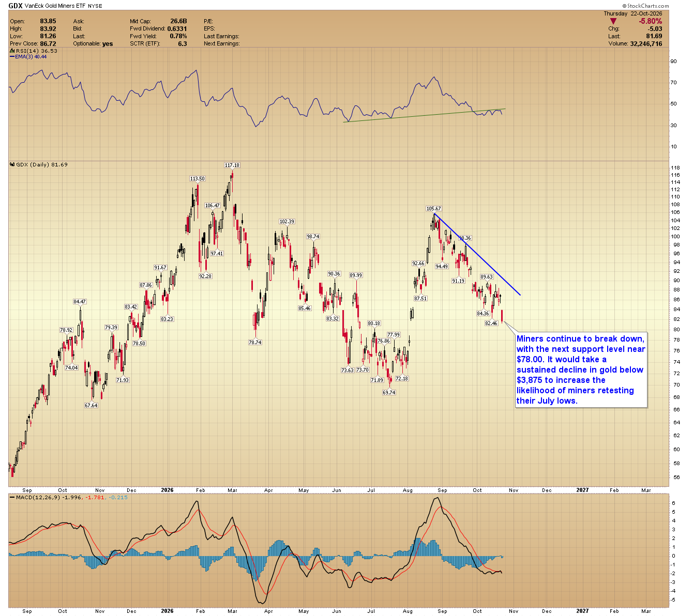Click the Low price 81.26
Viewport: 693px width, 616px height.
pyautogui.click(x=48, y=36)
